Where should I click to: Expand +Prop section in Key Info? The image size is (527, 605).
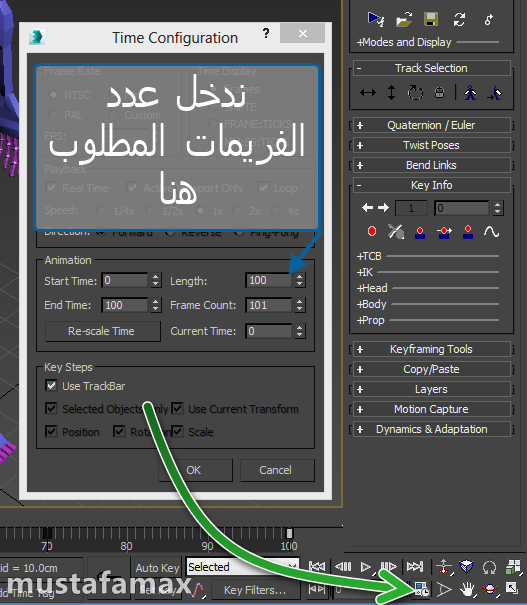tap(371, 320)
